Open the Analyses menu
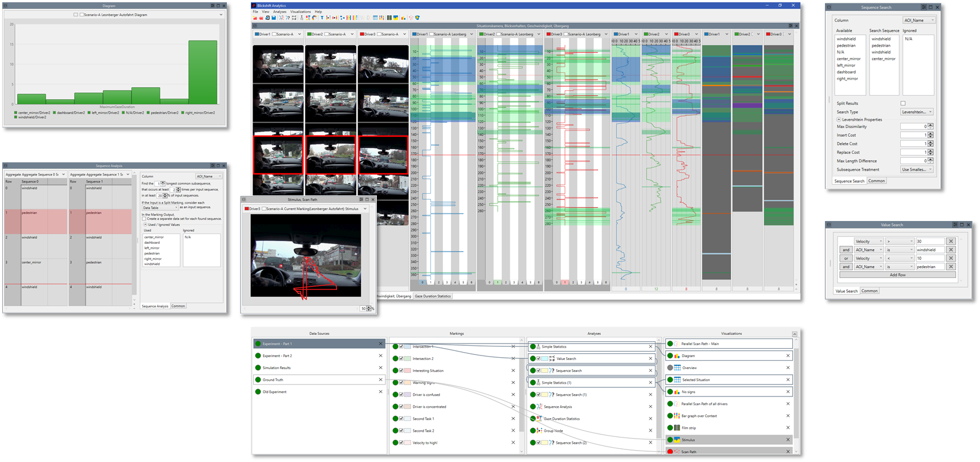980x462 pixels. tap(279, 11)
